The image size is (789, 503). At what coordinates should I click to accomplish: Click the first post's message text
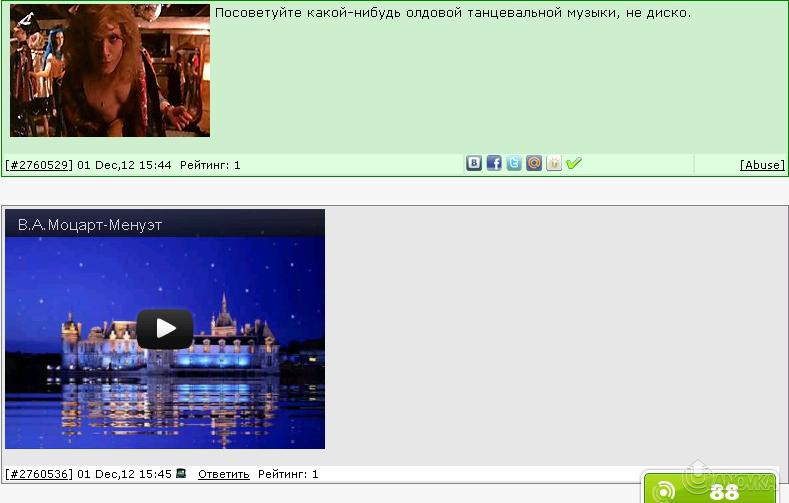pyautogui.click(x=453, y=13)
